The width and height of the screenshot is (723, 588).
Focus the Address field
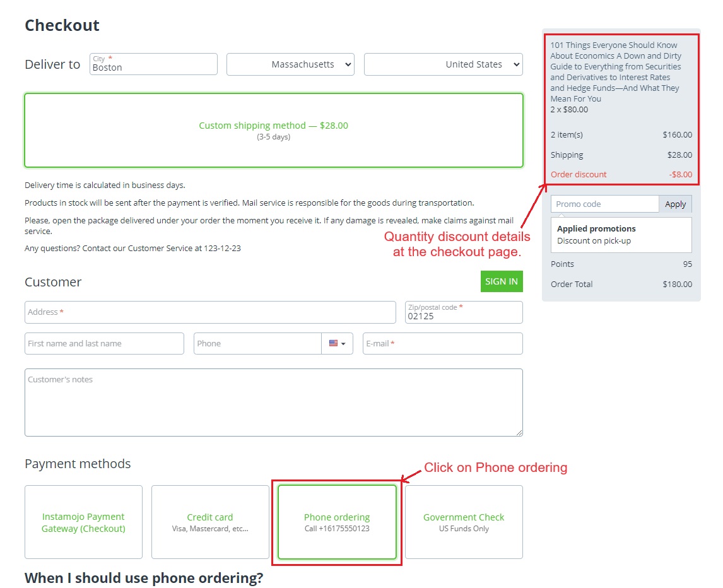click(210, 312)
